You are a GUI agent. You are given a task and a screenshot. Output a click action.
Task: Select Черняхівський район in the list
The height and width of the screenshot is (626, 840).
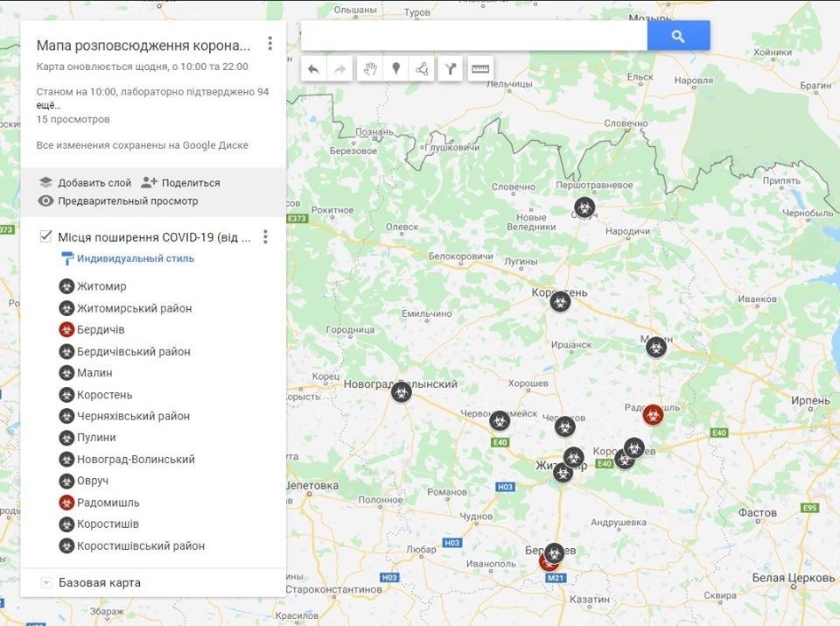coord(133,416)
